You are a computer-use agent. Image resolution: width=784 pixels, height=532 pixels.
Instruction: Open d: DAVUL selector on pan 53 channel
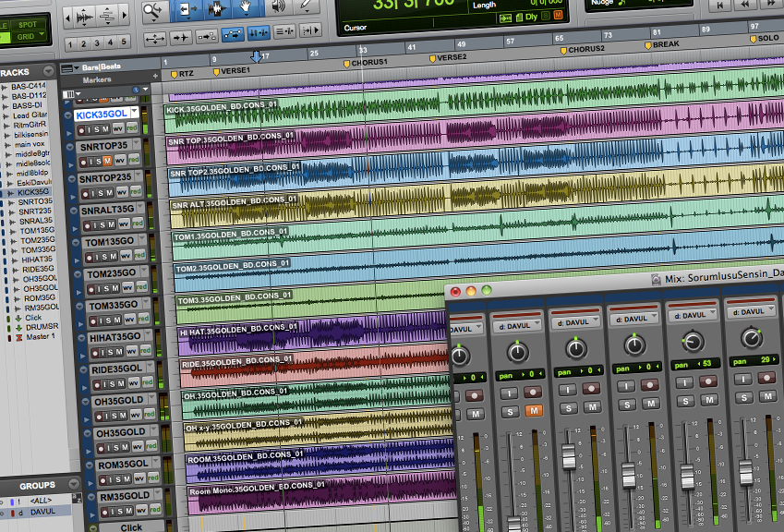click(x=693, y=316)
